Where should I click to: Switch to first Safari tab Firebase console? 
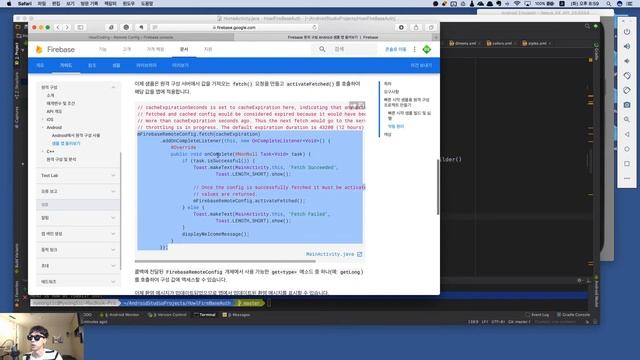131,37
